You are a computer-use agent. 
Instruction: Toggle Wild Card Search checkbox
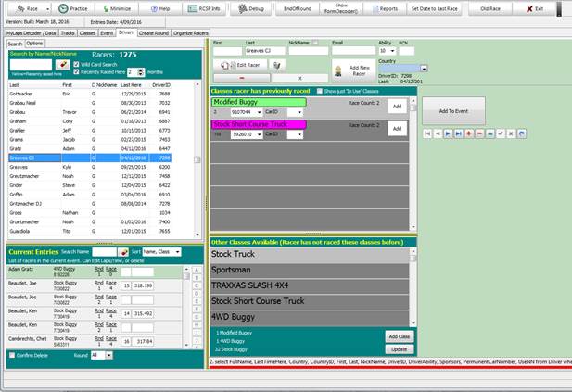tap(76, 64)
